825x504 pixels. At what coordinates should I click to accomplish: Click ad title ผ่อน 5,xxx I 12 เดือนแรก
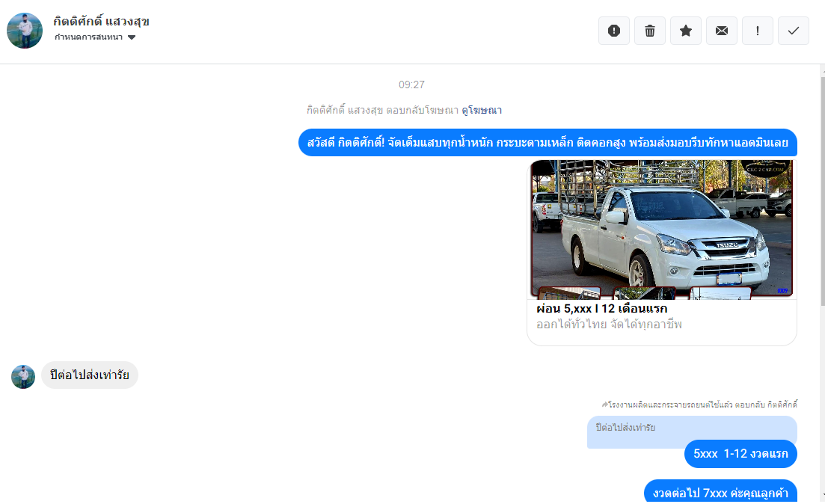[x=601, y=309]
